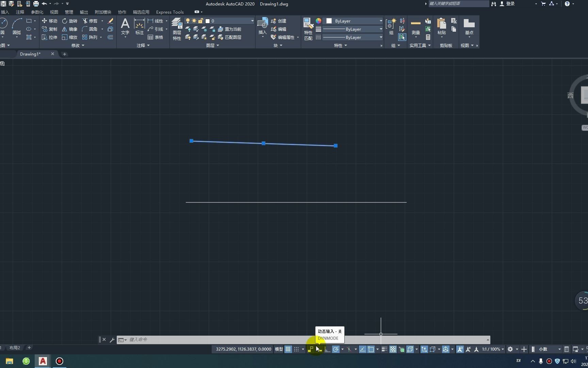
Task: Select the Trim (修剪) tool
Action: click(x=90, y=21)
